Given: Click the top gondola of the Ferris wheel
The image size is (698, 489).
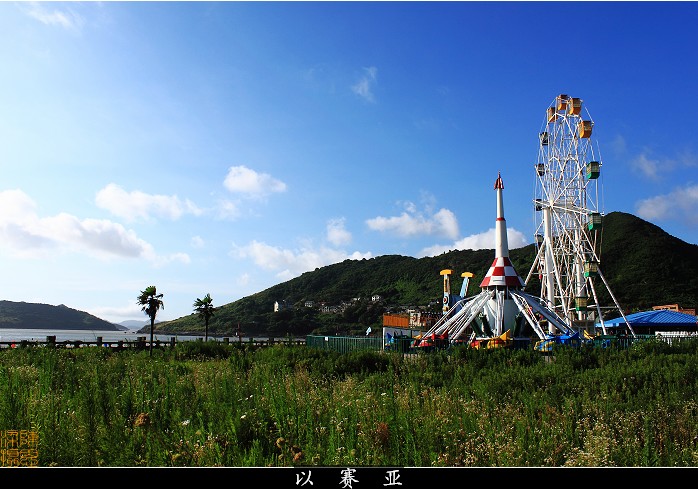Looking at the screenshot, I should coord(563,102).
